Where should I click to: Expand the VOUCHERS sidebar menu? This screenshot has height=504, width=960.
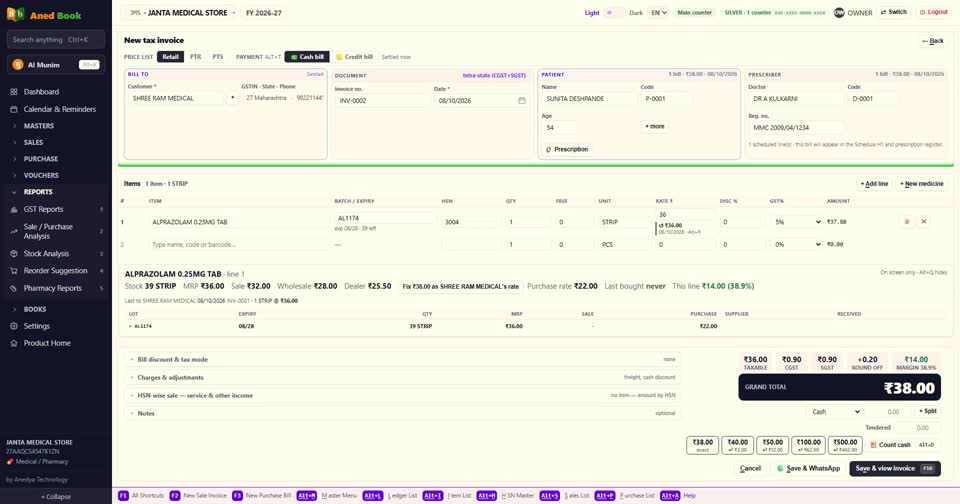click(56, 175)
